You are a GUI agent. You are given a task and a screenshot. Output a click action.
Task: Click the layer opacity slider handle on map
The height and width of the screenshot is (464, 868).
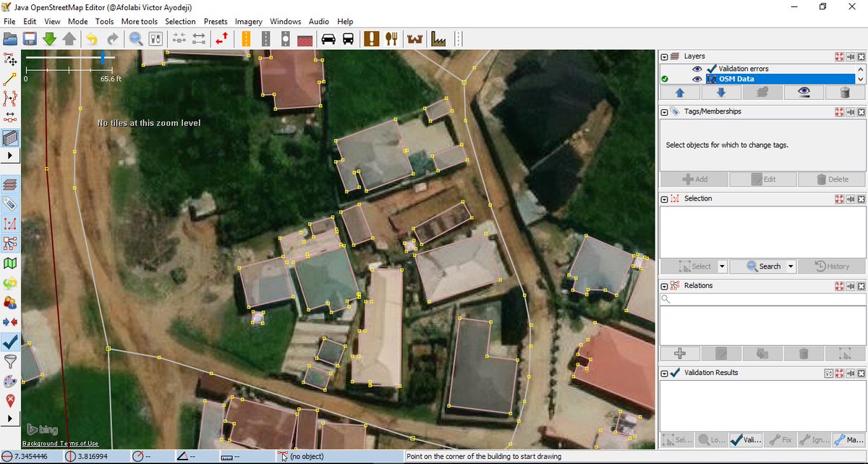(103, 56)
